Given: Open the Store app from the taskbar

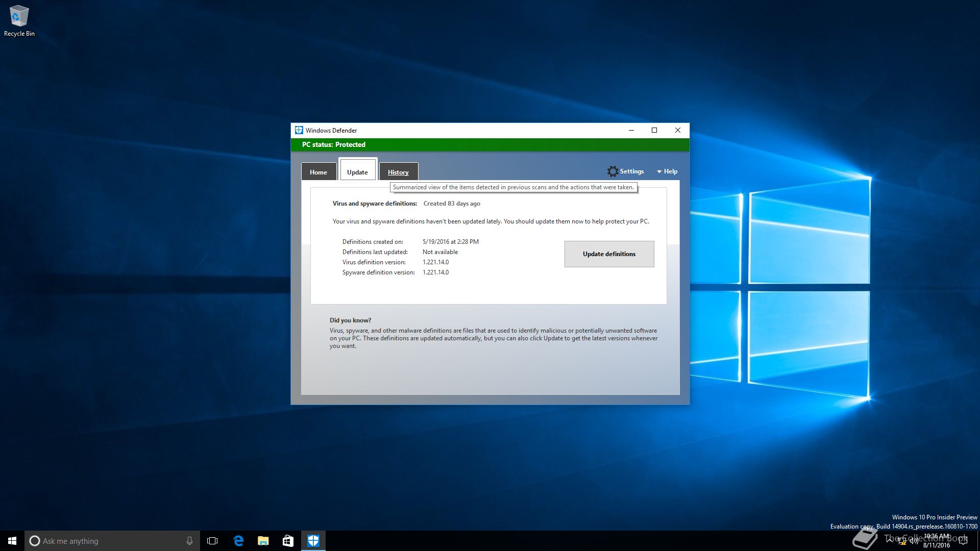Looking at the screenshot, I should point(288,541).
